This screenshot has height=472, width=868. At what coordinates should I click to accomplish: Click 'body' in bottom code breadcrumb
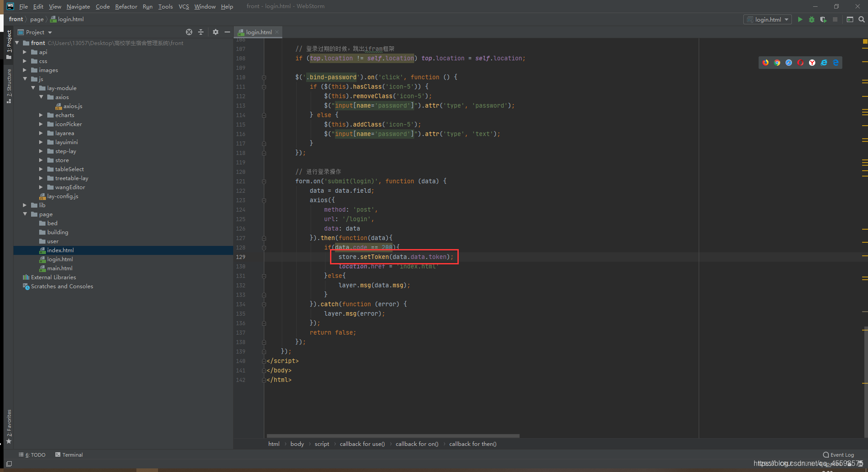[x=297, y=444]
